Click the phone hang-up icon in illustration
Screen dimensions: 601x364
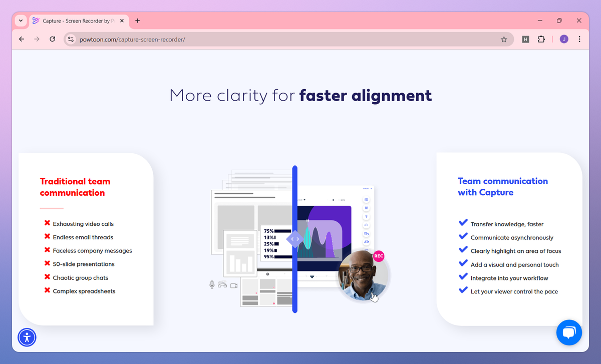click(222, 285)
